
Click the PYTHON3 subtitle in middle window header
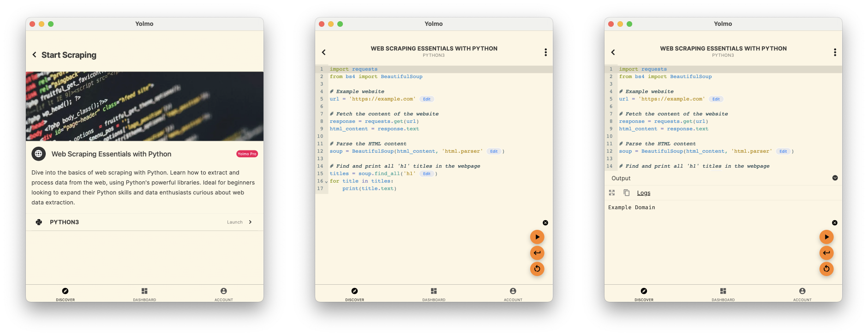pos(434,55)
